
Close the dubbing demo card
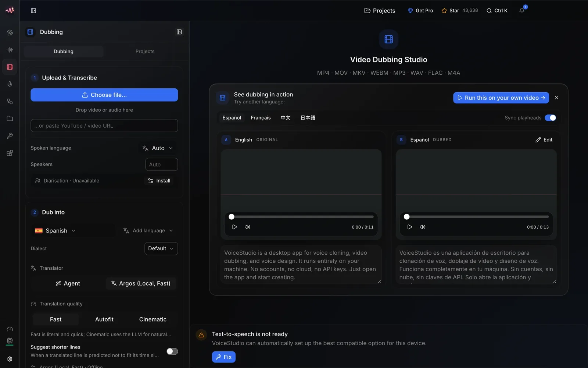click(556, 98)
